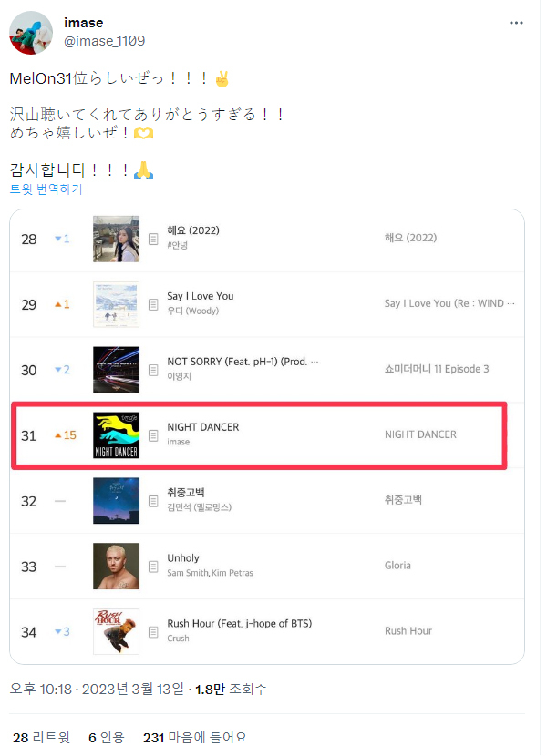The height and width of the screenshot is (756, 547).
Task: Open the NOT SORRY album cover thumbnail
Action: [x=116, y=370]
